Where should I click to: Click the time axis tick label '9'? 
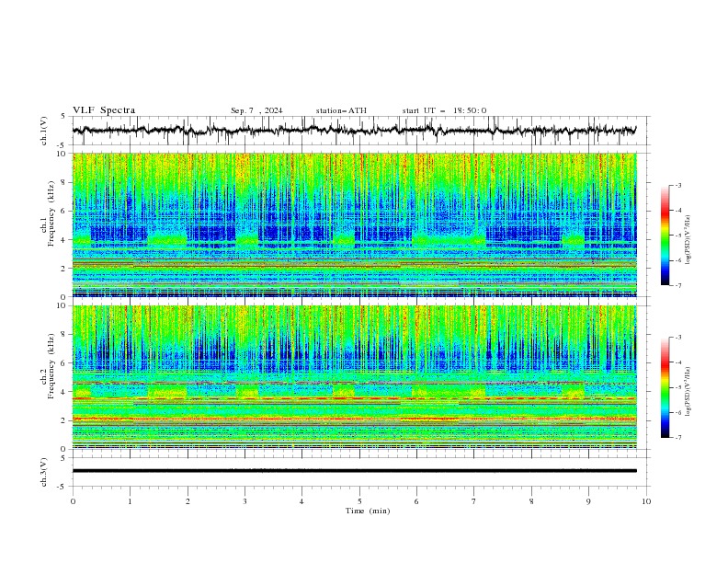[x=588, y=501]
